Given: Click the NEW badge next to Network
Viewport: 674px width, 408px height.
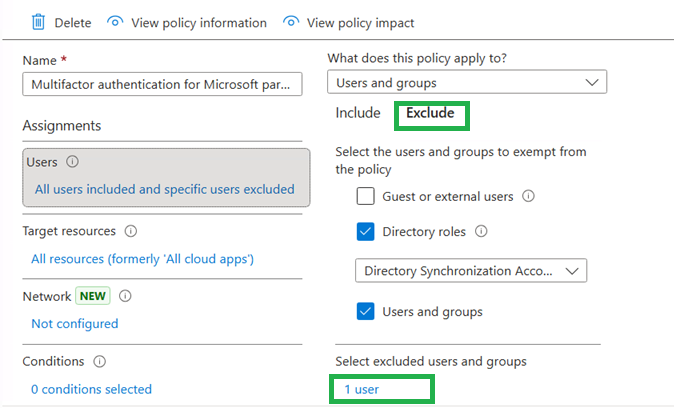Looking at the screenshot, I should pos(93,296).
